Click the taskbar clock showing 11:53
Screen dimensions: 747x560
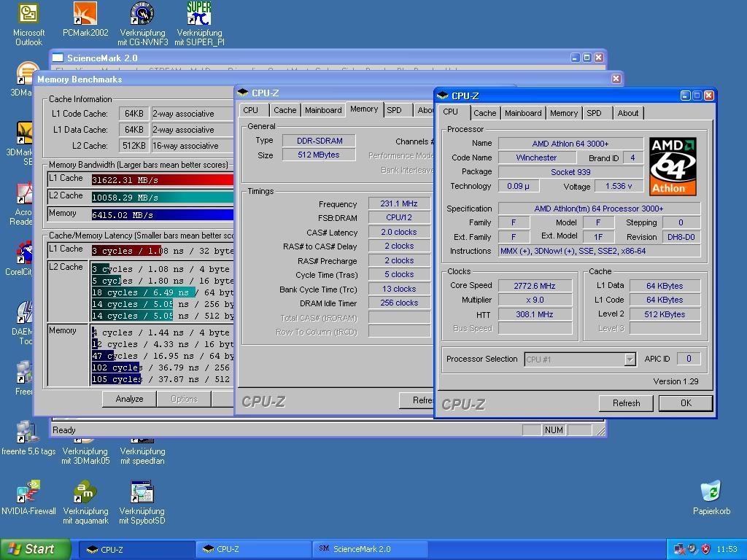click(x=727, y=549)
